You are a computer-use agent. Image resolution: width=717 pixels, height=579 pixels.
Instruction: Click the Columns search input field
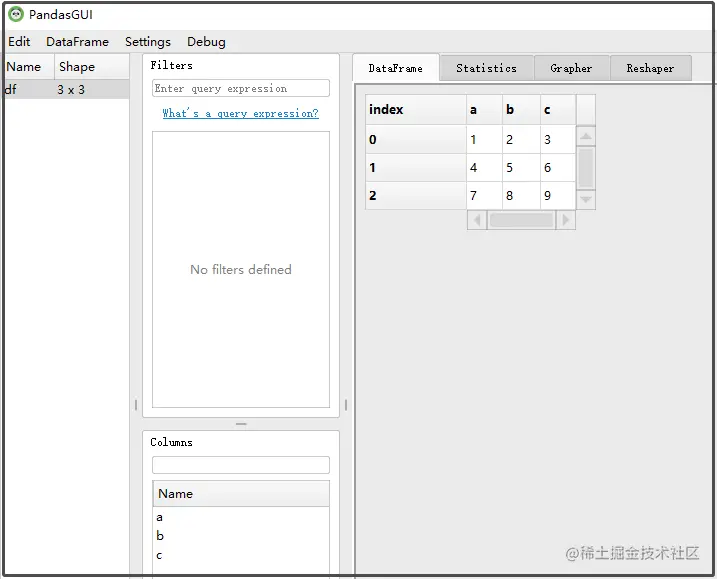tap(241, 465)
